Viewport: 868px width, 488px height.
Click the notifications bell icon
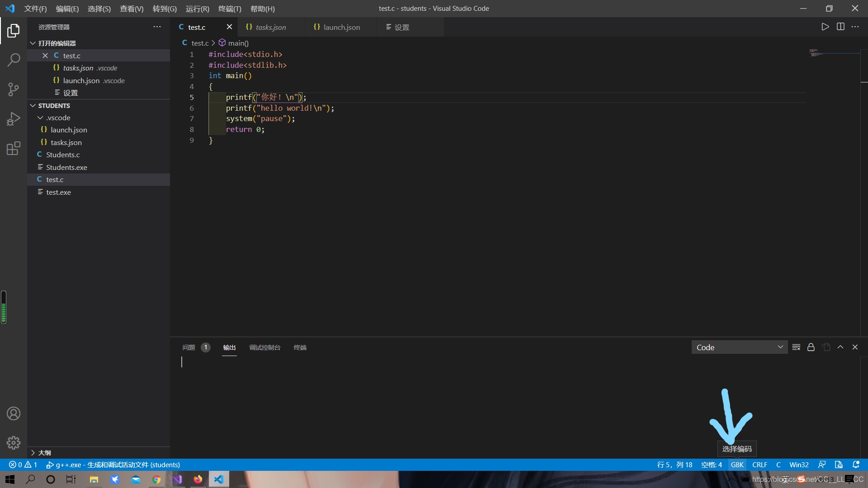pyautogui.click(x=856, y=465)
